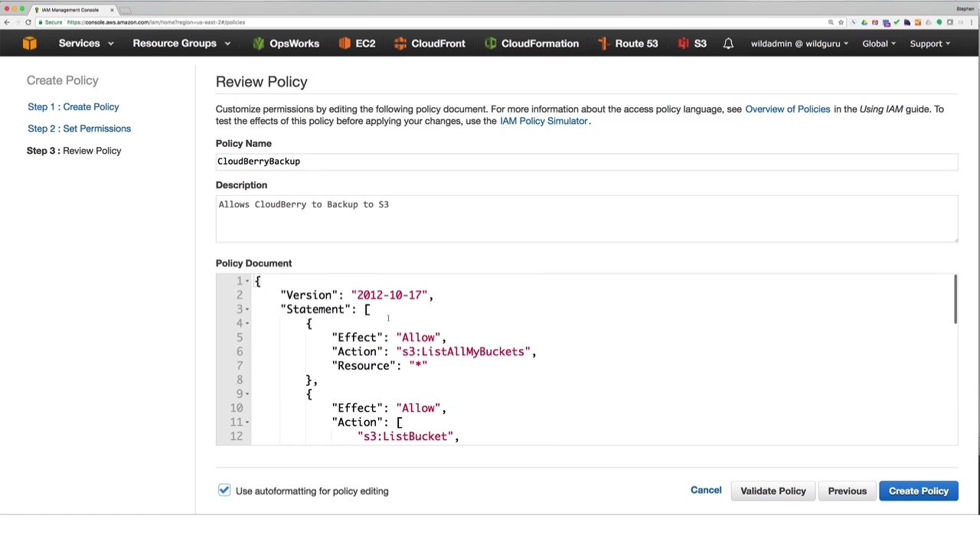980x551 pixels.
Task: Collapse the code fold at line 9
Action: tap(247, 394)
